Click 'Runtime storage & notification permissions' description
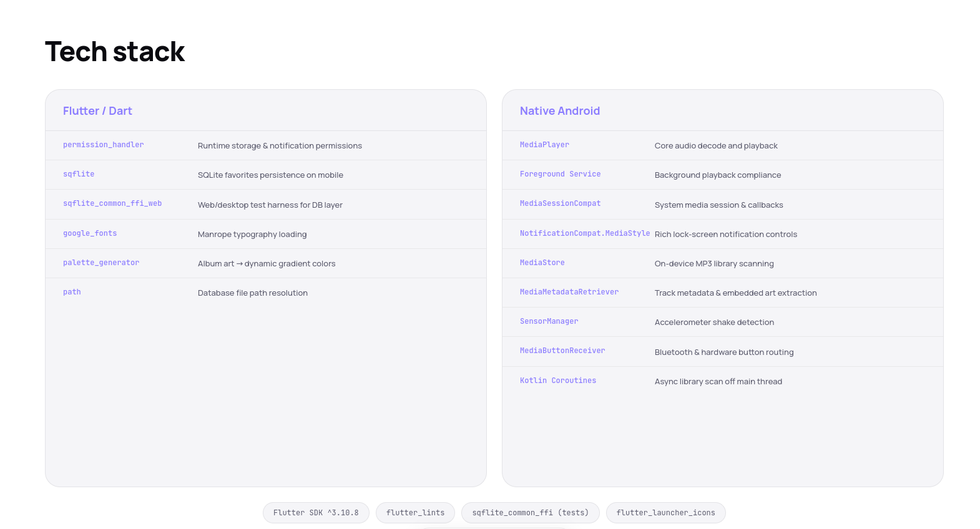Viewport: 980px width, 529px height. click(280, 146)
